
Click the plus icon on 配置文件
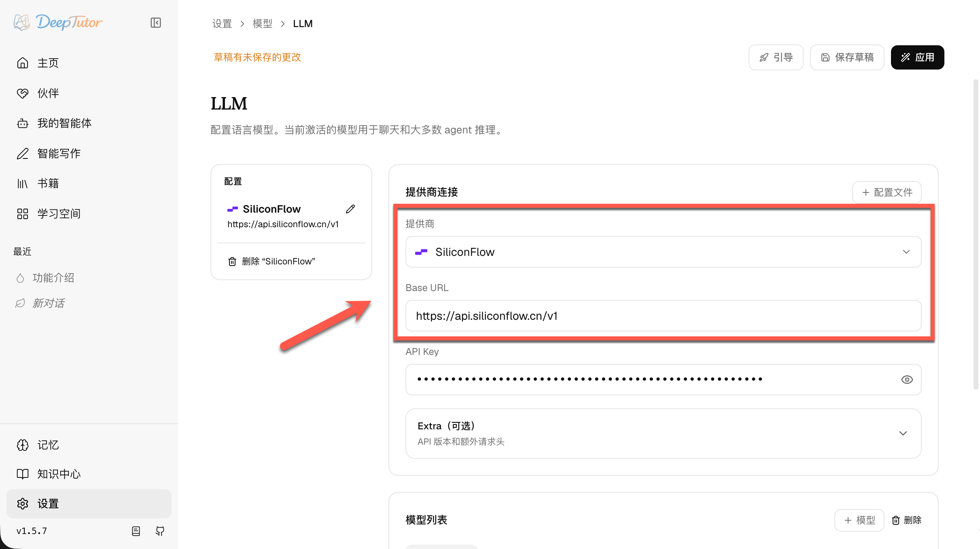[x=866, y=192]
